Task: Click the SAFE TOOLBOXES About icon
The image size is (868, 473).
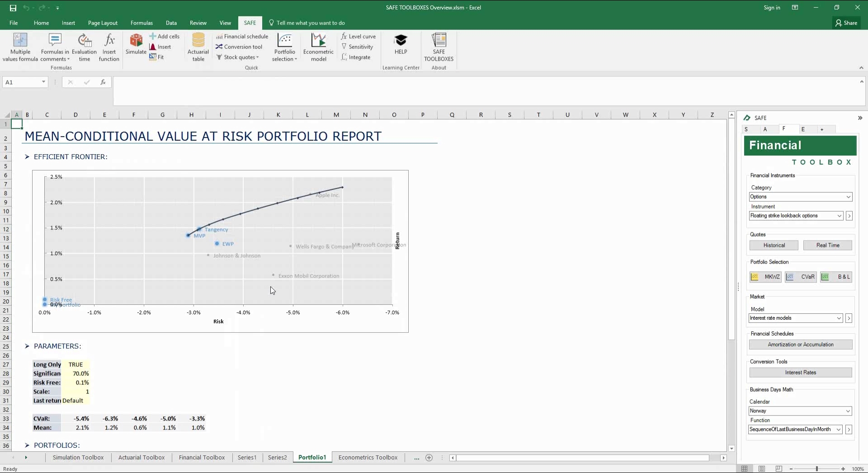Action: 439,47
